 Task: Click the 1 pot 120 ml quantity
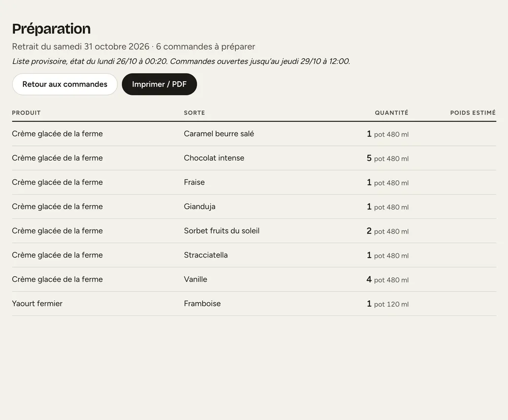(388, 304)
